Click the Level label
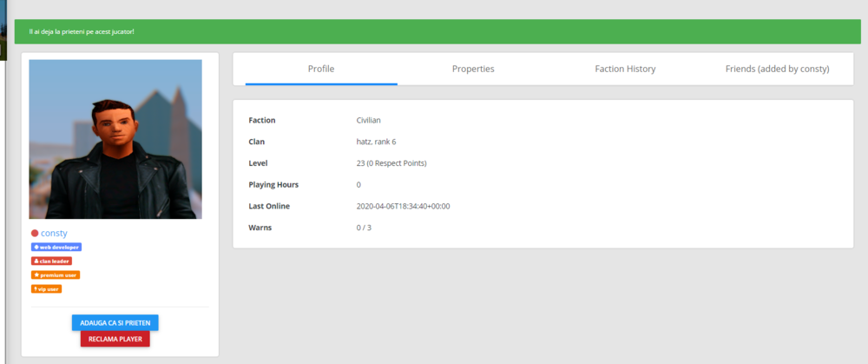 click(x=259, y=163)
